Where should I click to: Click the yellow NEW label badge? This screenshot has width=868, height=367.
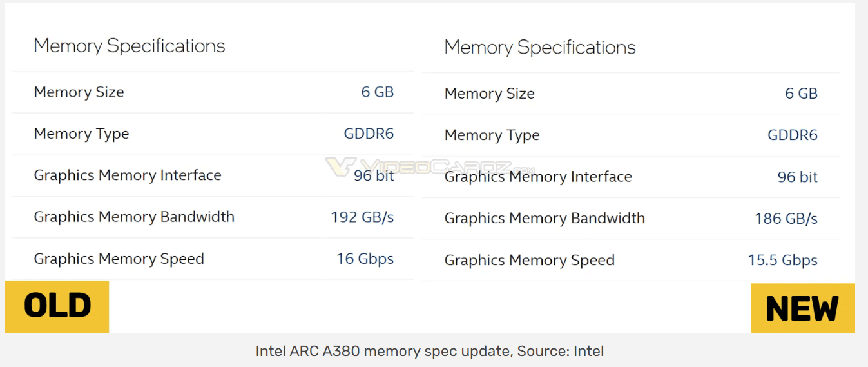tap(803, 308)
